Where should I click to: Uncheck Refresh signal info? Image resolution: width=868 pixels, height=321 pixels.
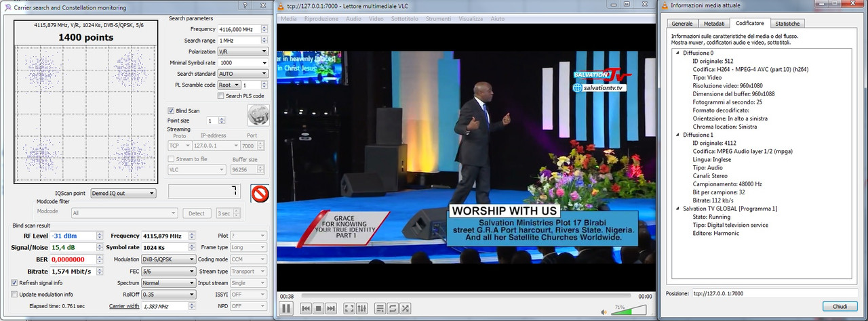tap(14, 282)
